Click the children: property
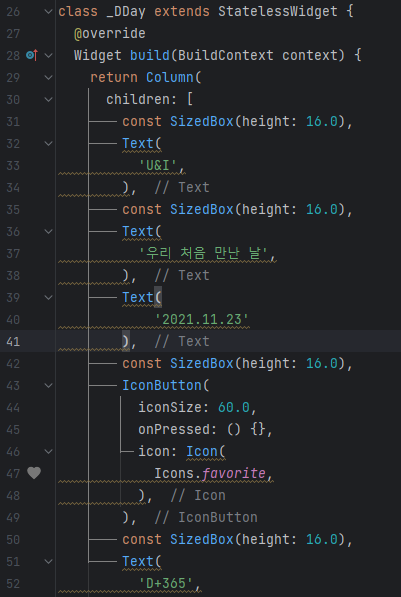The image size is (401, 597). point(142,100)
